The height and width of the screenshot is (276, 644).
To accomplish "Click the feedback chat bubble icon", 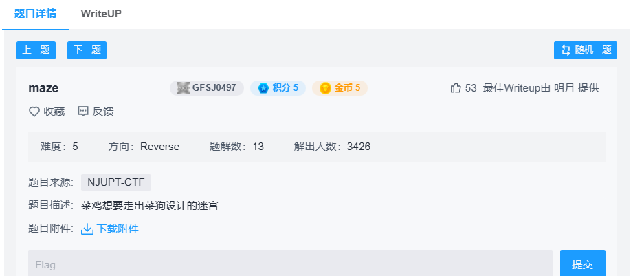I will pos(83,111).
